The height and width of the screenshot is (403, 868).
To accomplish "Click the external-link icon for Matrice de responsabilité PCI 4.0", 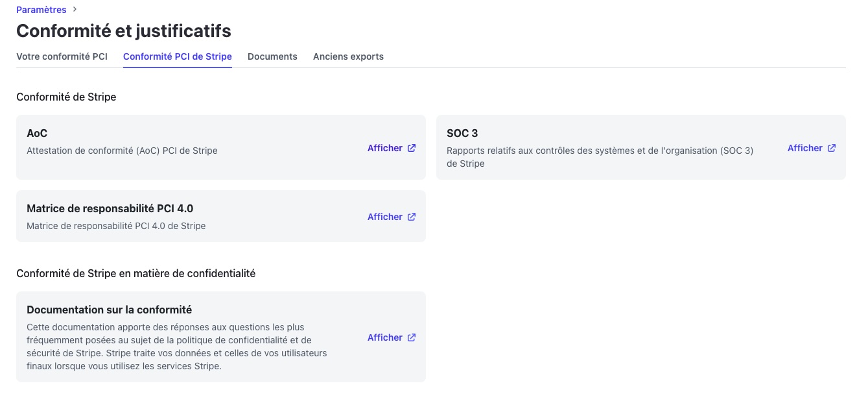I will point(412,217).
